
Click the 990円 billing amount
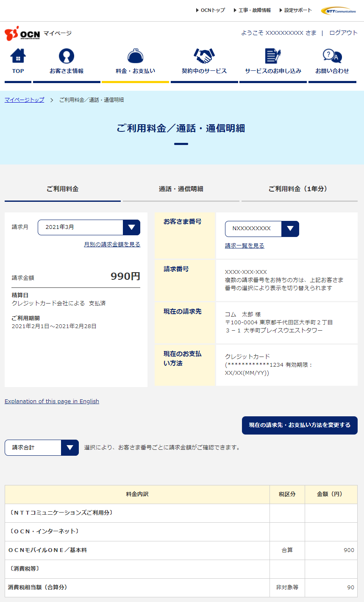pos(125,276)
